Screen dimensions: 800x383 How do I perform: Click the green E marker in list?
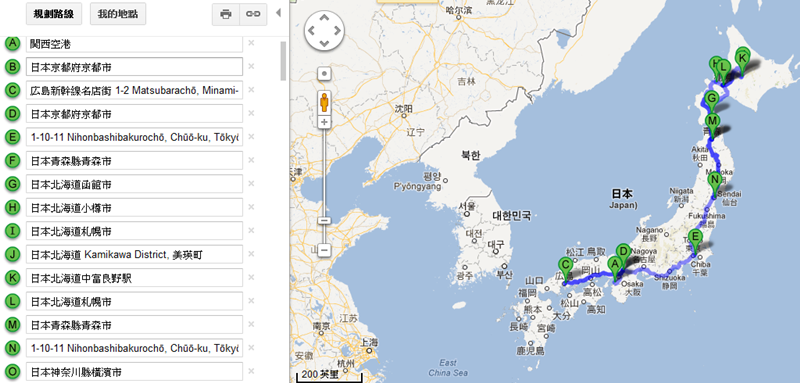pyautogui.click(x=12, y=137)
